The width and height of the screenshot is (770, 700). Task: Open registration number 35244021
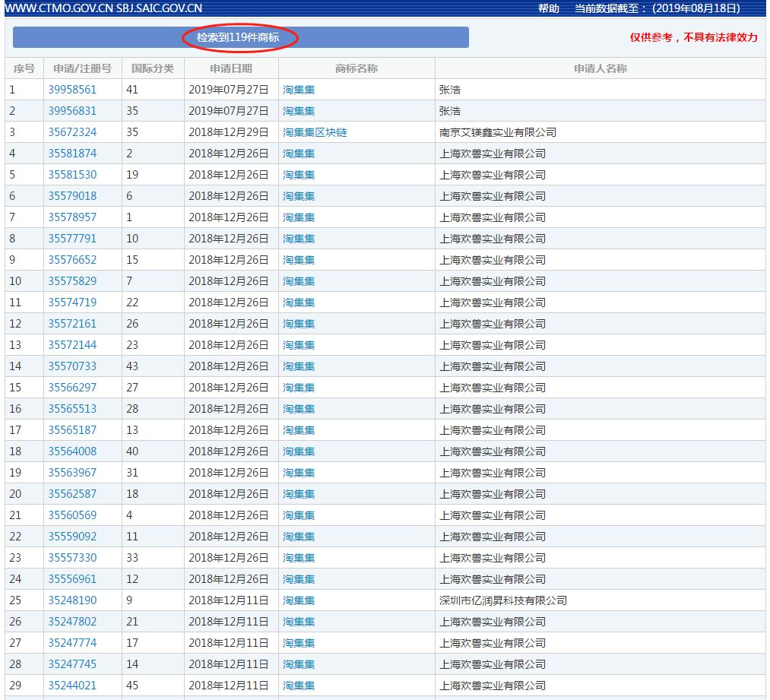click(x=72, y=686)
